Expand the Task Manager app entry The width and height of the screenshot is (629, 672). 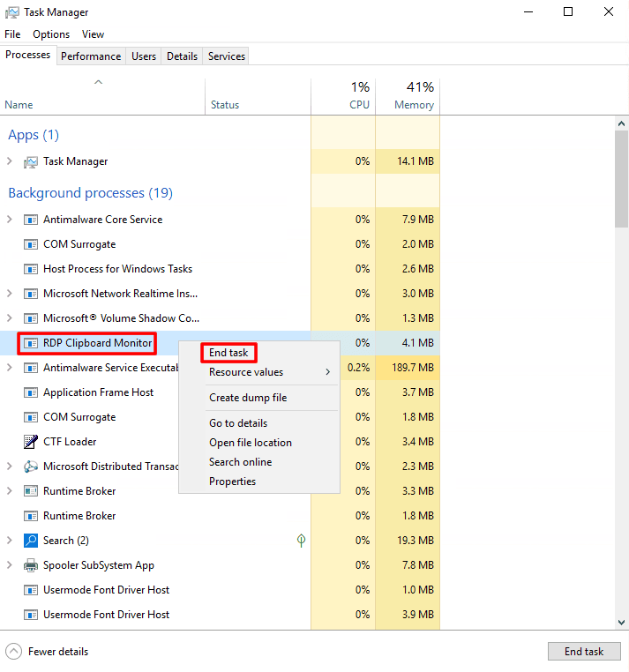click(x=10, y=161)
